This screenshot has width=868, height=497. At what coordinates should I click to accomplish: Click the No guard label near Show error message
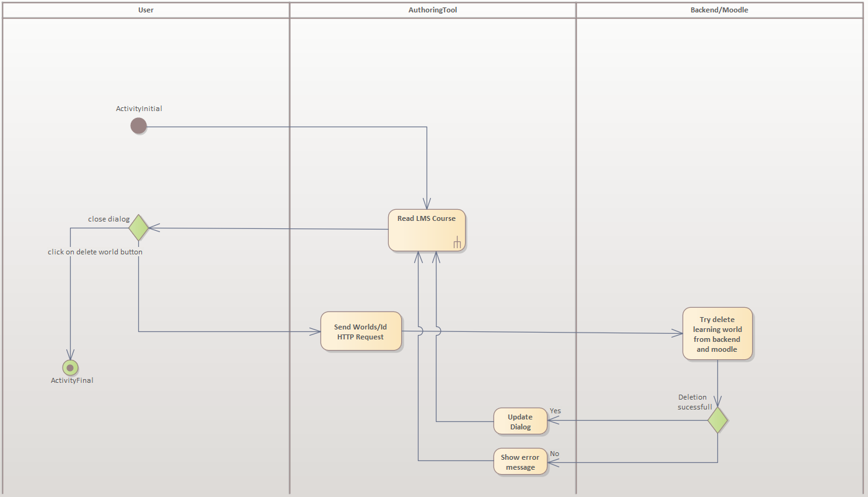[x=554, y=454]
